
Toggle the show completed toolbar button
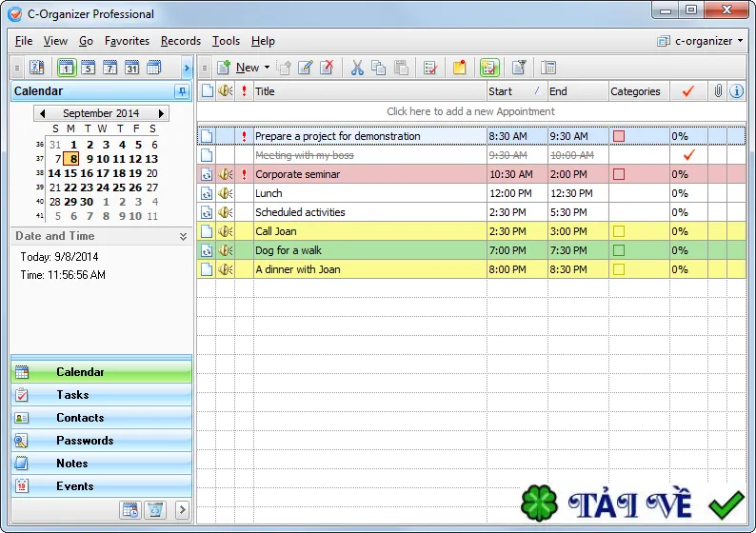coord(489,68)
